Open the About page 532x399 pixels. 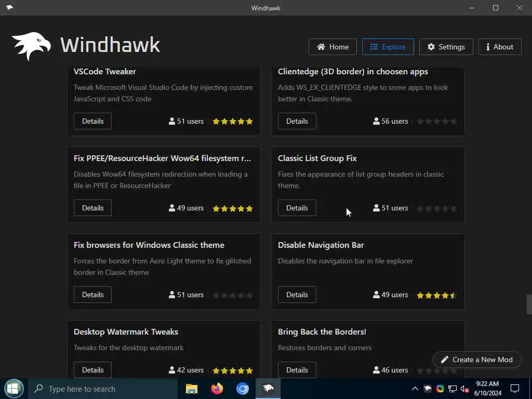click(x=500, y=47)
